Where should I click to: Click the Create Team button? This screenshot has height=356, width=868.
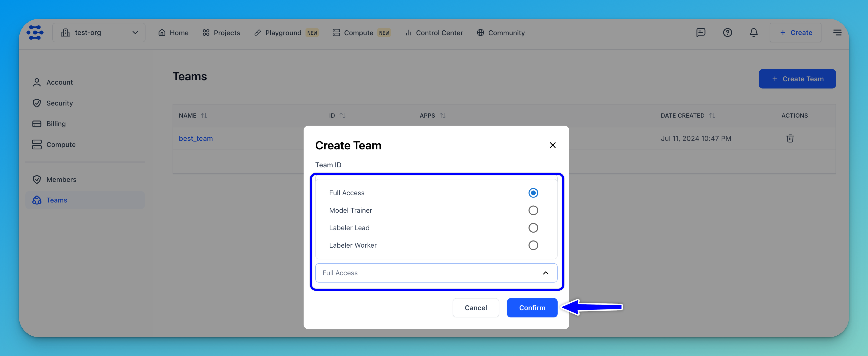coord(797,79)
